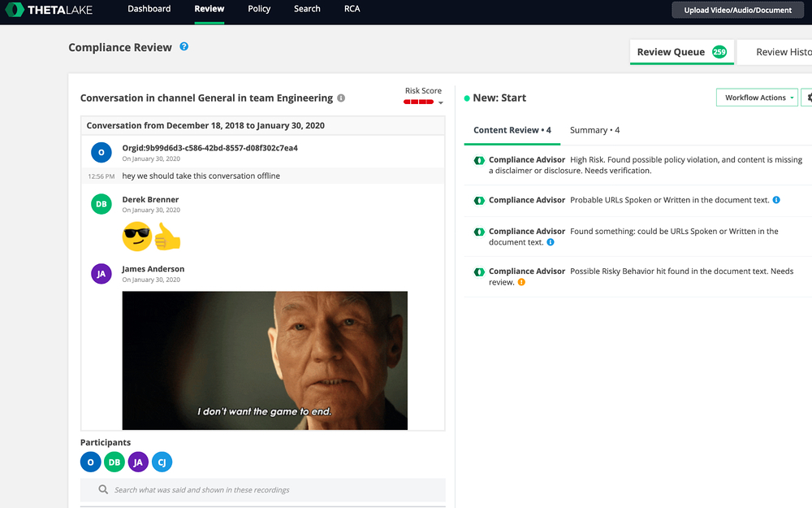The height and width of the screenshot is (508, 812).
Task: Click the Derek Brenner name
Action: pos(150,200)
